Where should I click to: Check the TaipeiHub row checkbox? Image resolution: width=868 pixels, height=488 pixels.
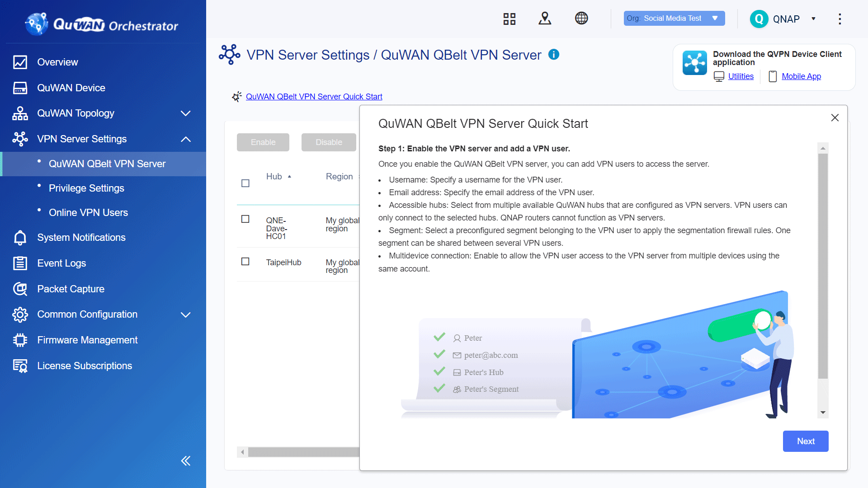click(245, 262)
